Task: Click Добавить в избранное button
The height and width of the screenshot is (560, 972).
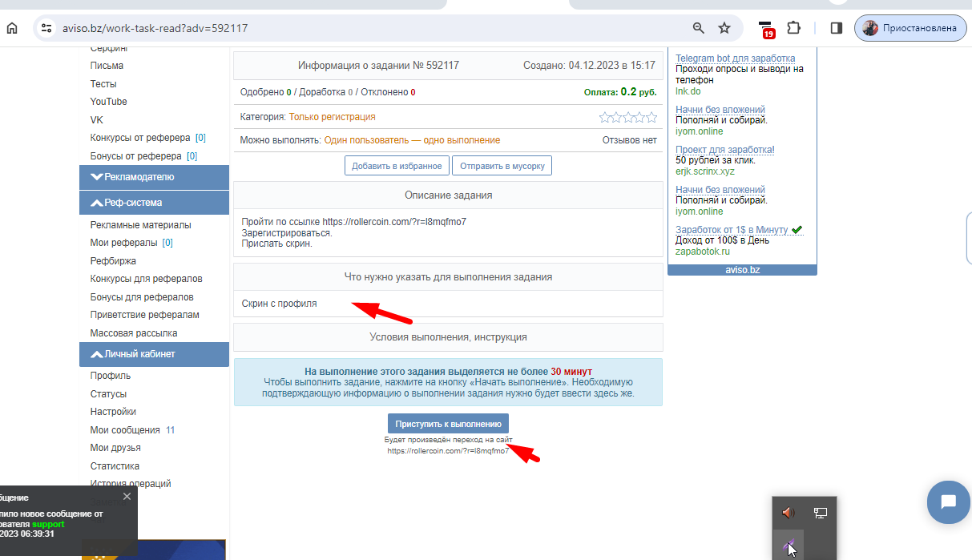Action: click(397, 166)
